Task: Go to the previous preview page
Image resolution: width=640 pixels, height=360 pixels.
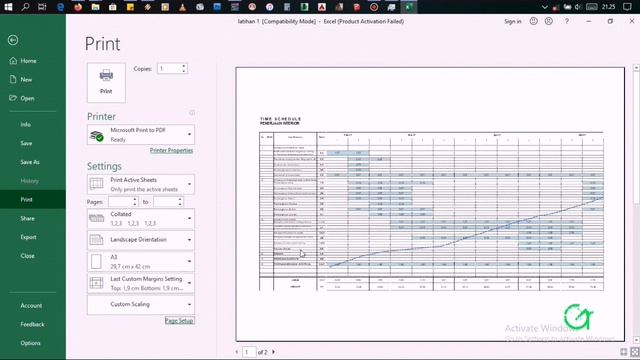Action: pos(237,352)
